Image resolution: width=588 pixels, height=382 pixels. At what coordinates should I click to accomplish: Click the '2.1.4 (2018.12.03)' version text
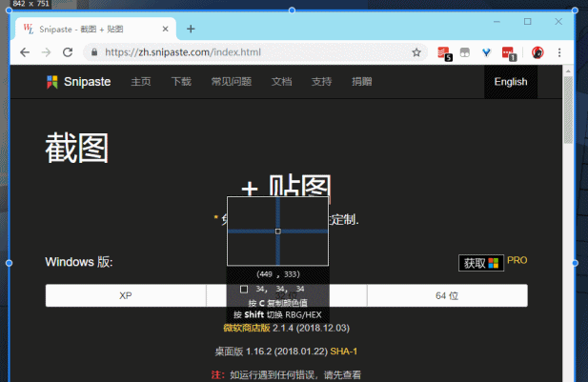312,328
